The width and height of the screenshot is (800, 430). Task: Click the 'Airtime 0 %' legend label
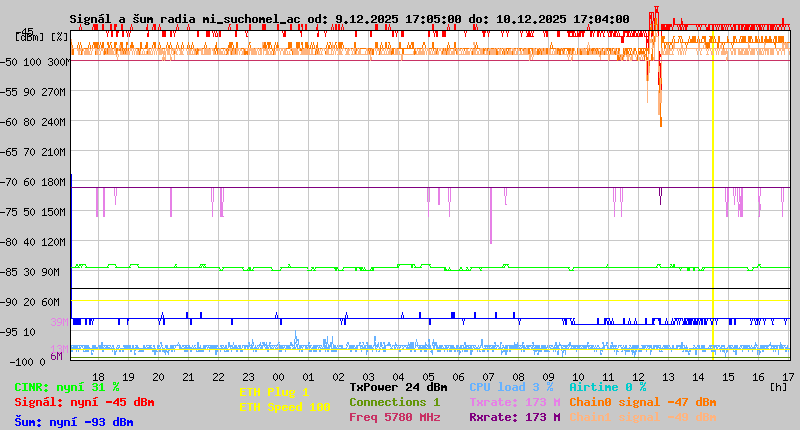(x=608, y=387)
